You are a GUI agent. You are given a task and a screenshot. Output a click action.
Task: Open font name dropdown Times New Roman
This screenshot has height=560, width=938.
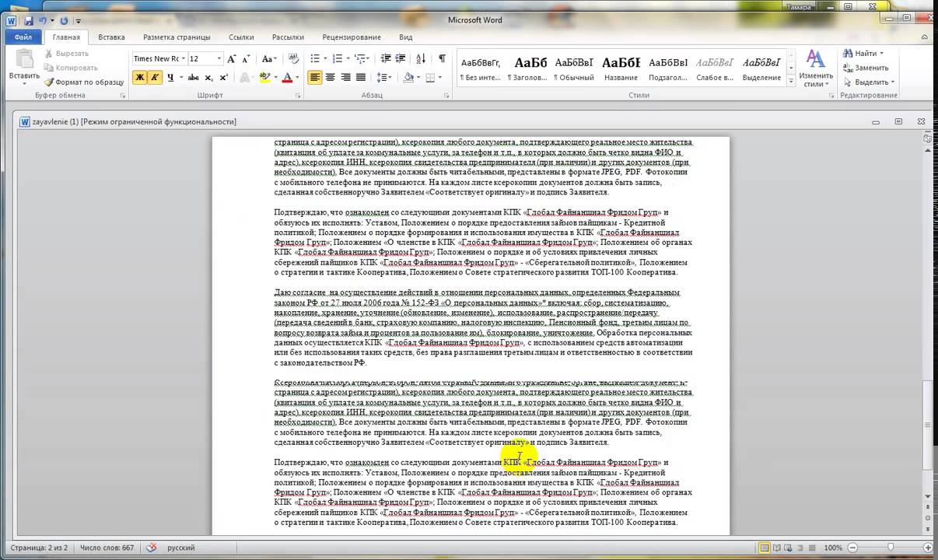[183, 58]
